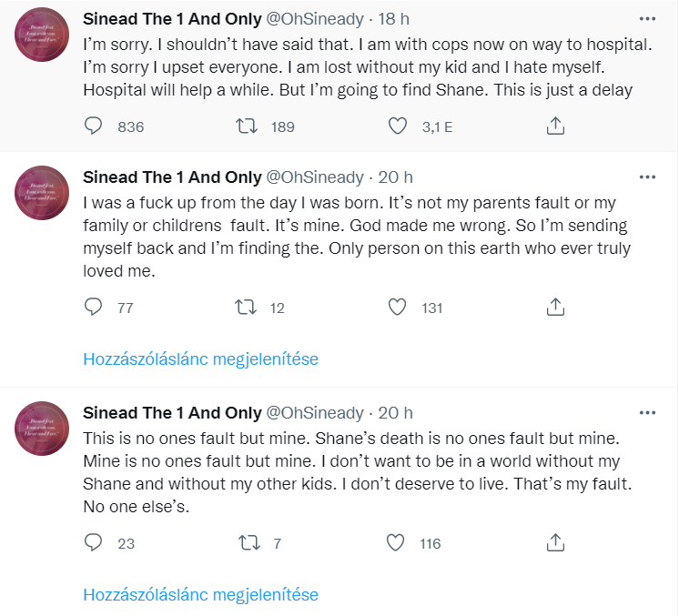Image resolution: width=679 pixels, height=616 pixels.
Task: Share the 'God made me wrong' tweet
Action: (x=554, y=308)
